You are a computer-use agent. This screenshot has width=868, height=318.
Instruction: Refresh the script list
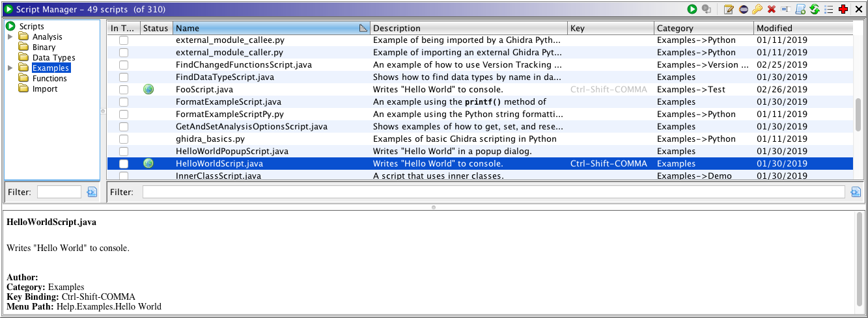[x=814, y=9]
